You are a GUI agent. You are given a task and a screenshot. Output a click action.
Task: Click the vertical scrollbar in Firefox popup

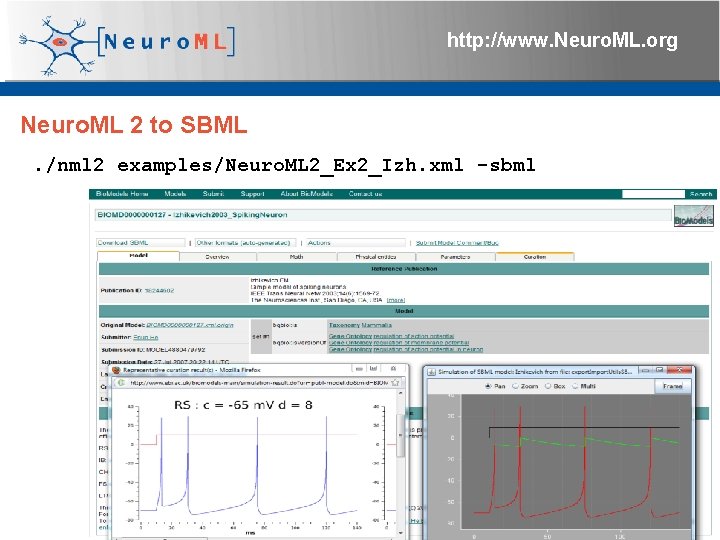400,461
